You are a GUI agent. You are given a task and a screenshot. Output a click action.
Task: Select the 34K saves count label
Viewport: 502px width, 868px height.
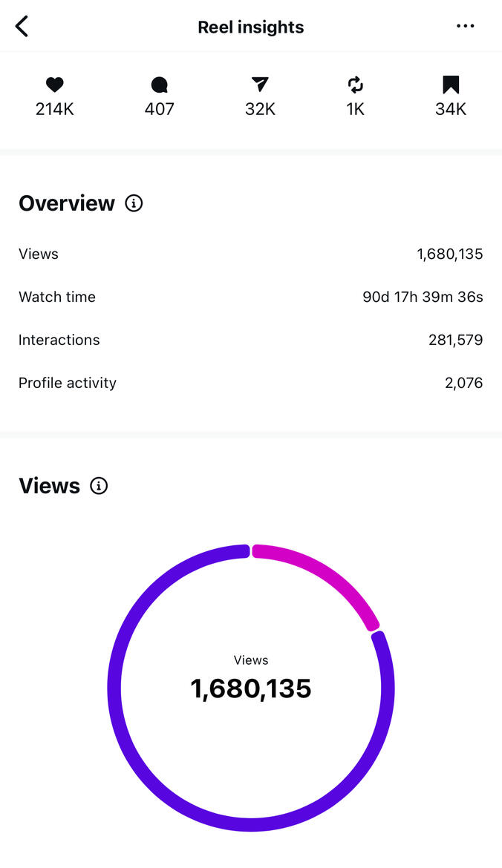click(x=451, y=109)
